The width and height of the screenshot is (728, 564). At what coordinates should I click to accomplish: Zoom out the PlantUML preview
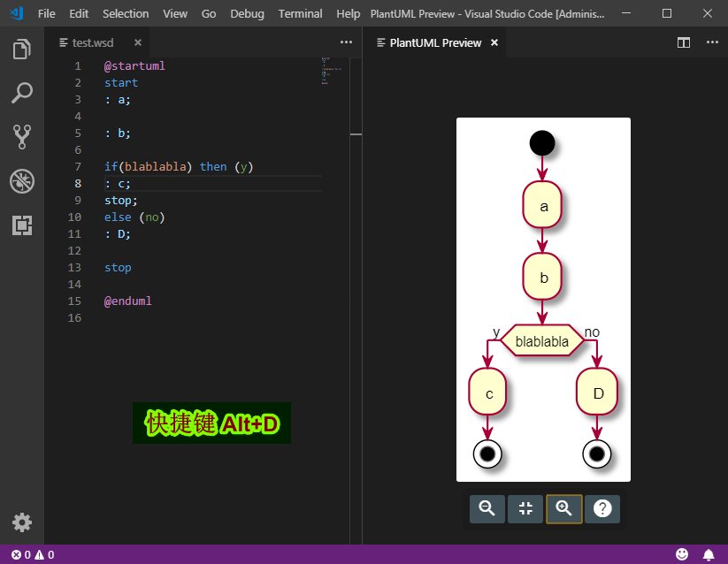(487, 509)
